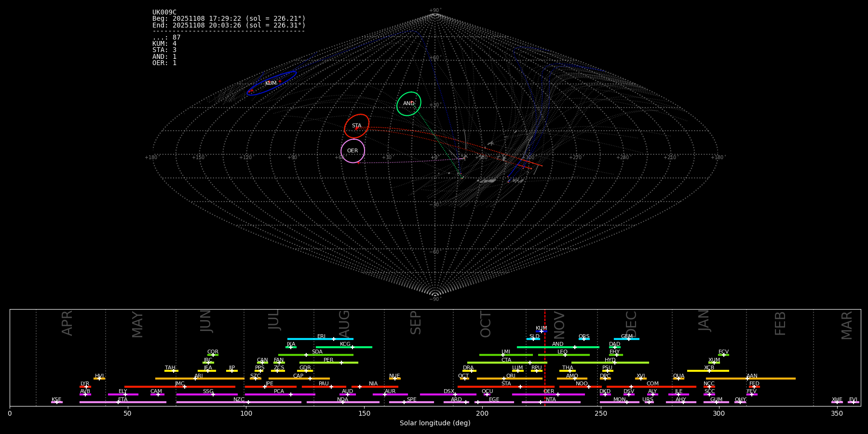Screen dimensions: 868x434
Task: Click the 'KUM: 4' count in the legend
Action: 164,44
